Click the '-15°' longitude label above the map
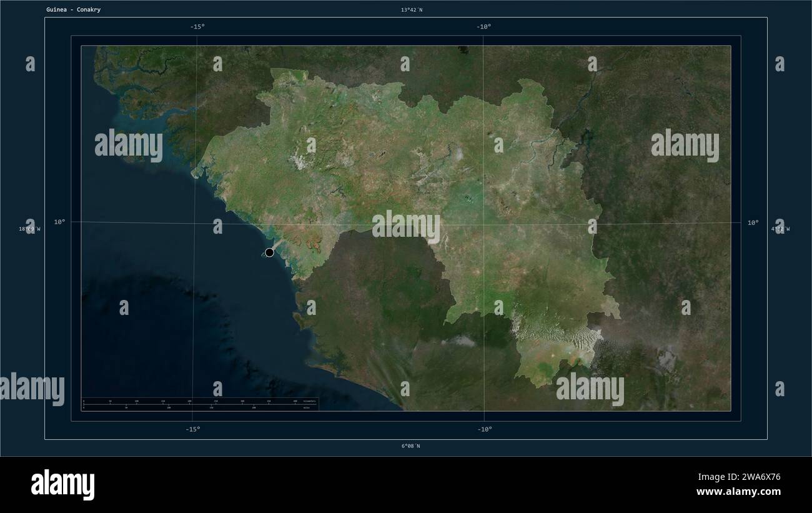The image size is (812, 513). 197,26
